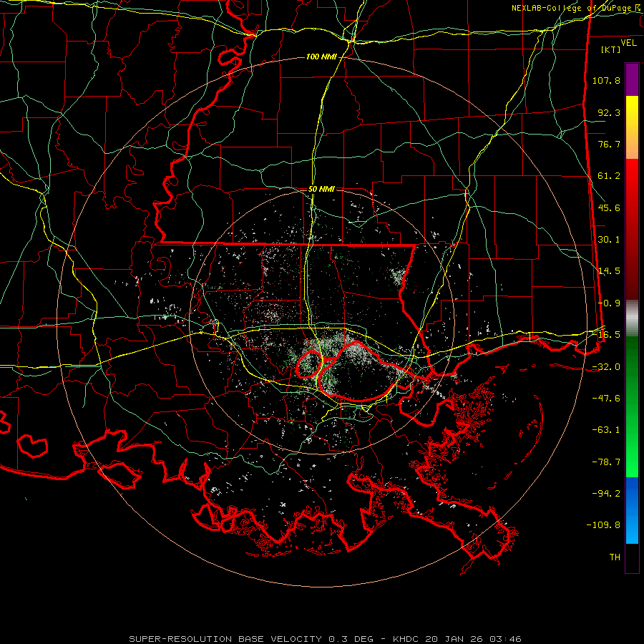
Task: Click the [KT] units label
Action: [611, 49]
